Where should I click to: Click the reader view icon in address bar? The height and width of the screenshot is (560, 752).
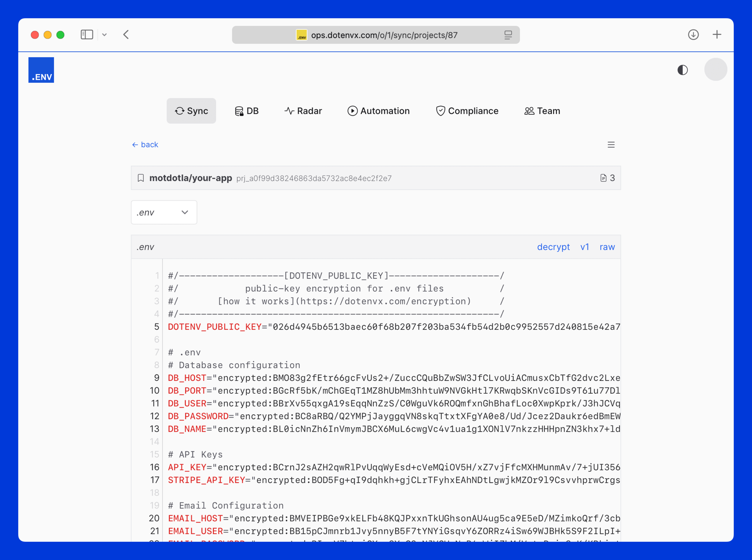(508, 35)
